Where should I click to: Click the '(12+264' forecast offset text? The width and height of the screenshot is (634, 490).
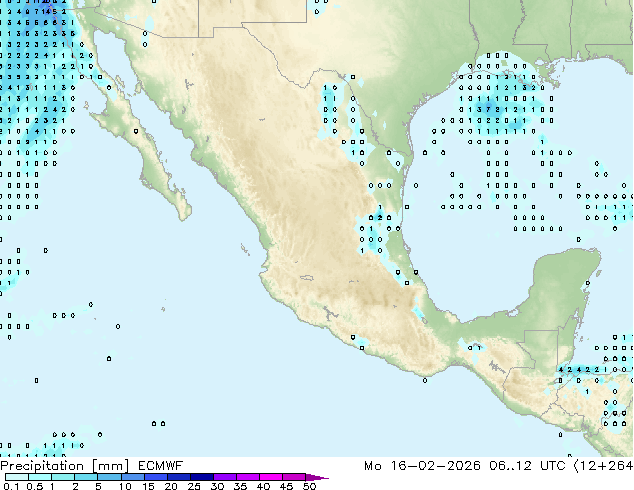coord(603,466)
